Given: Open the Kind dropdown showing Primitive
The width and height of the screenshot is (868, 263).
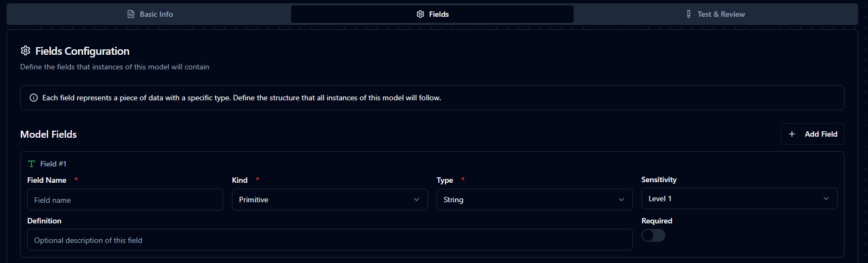Looking at the screenshot, I should click(x=329, y=200).
